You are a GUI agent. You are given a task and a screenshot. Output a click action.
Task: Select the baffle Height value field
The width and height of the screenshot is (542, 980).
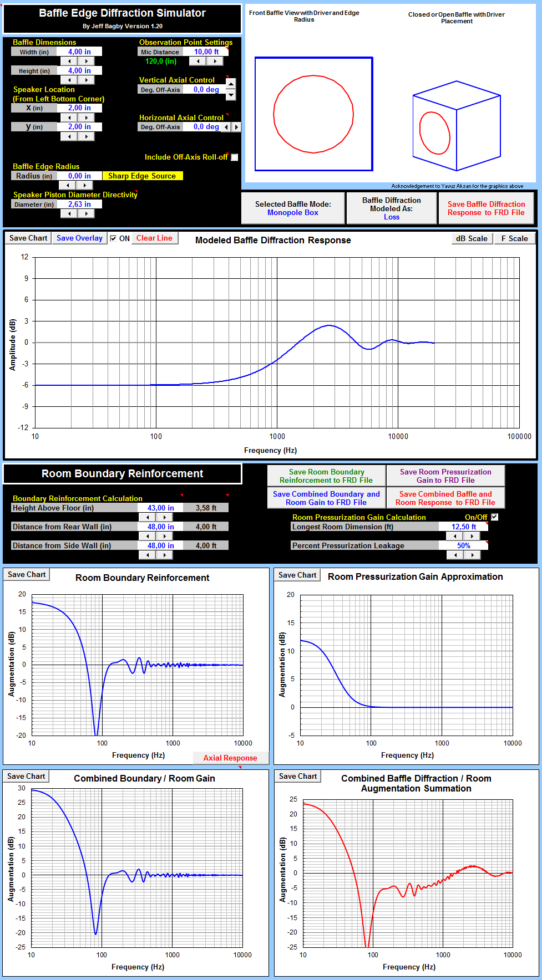click(79, 70)
